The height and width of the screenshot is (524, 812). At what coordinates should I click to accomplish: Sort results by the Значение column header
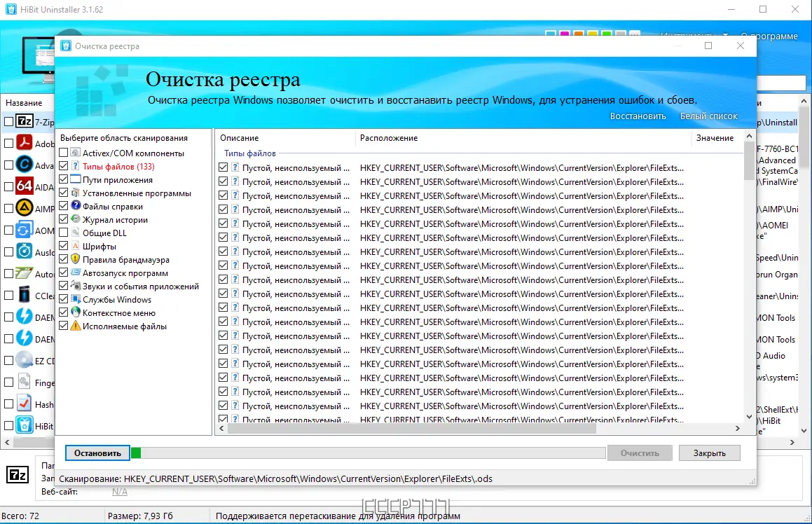(717, 138)
